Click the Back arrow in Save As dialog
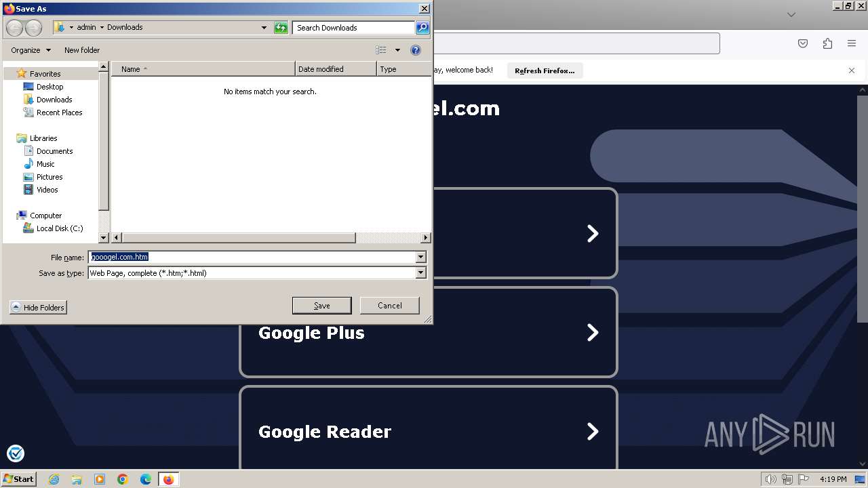Screen dimensions: 868x488 point(15,28)
